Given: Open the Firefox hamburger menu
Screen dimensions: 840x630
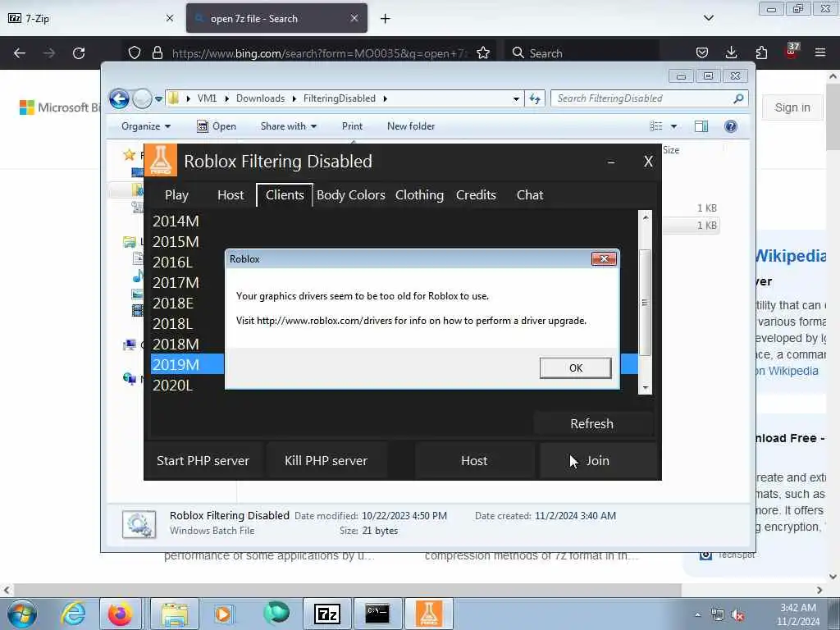Looking at the screenshot, I should point(820,52).
